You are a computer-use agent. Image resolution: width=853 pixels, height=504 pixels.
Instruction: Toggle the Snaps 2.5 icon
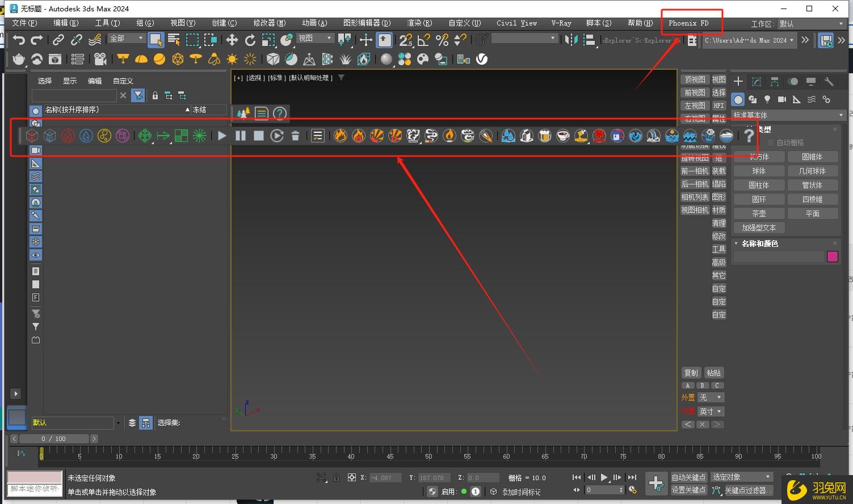click(x=405, y=40)
